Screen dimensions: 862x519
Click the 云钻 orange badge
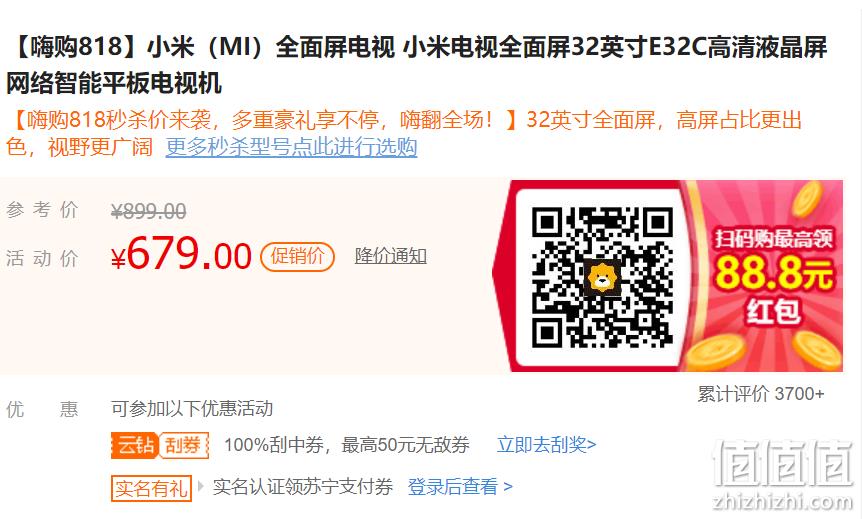[x=135, y=445]
